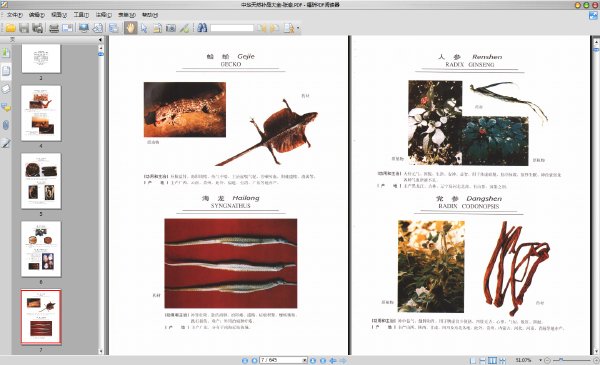Screen dimensions: 600x365
Task: Go to the previous page button
Action: [x=254, y=360]
